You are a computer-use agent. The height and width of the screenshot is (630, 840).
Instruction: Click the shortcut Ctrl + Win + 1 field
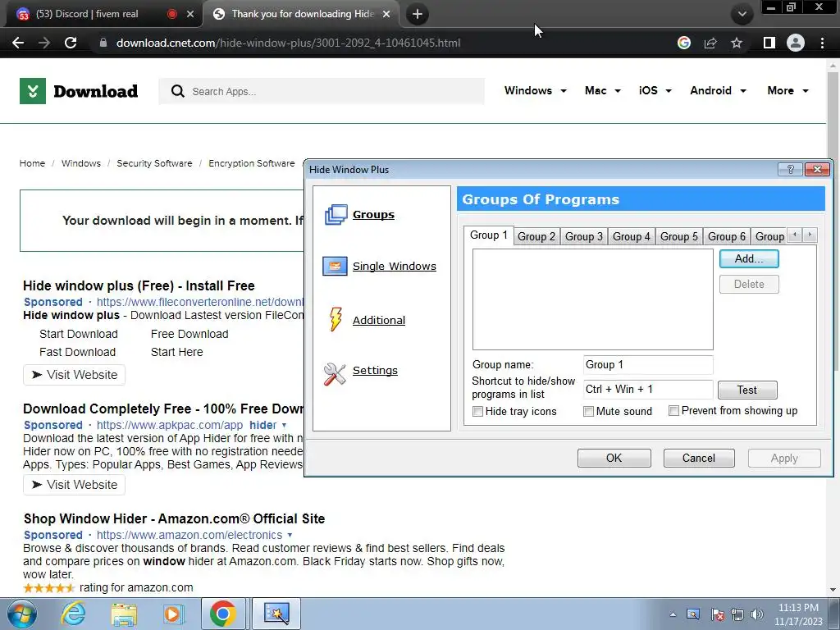(648, 390)
